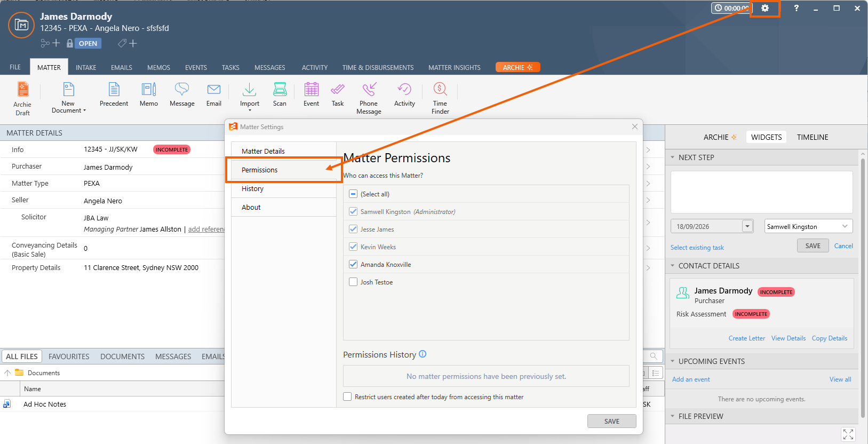868x444 pixels.
Task: Select History in Matter Settings
Action: tap(284, 188)
